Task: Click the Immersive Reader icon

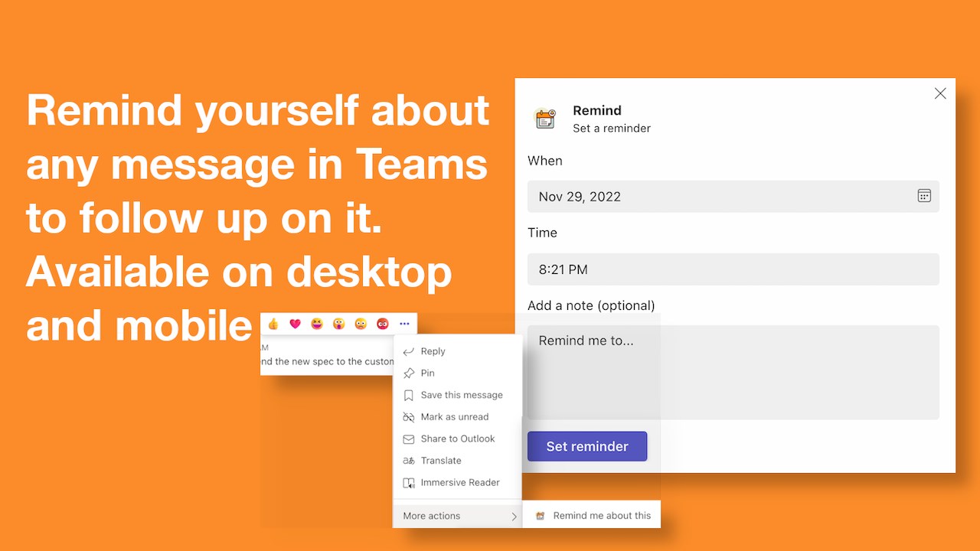Action: click(409, 483)
